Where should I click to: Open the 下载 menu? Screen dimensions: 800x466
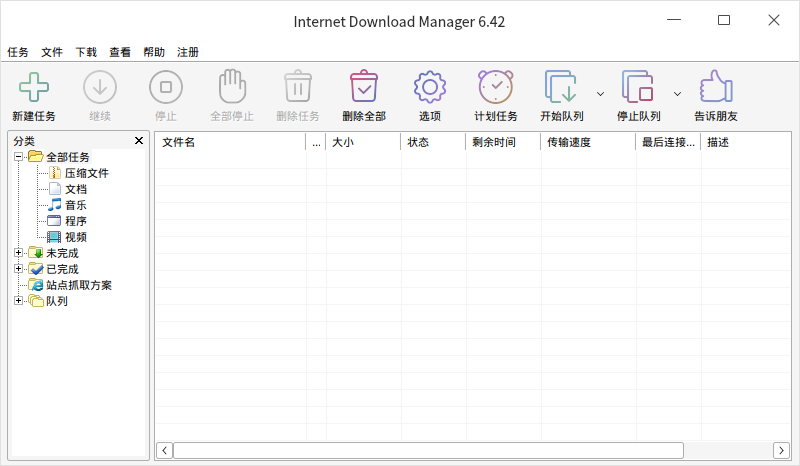click(86, 52)
